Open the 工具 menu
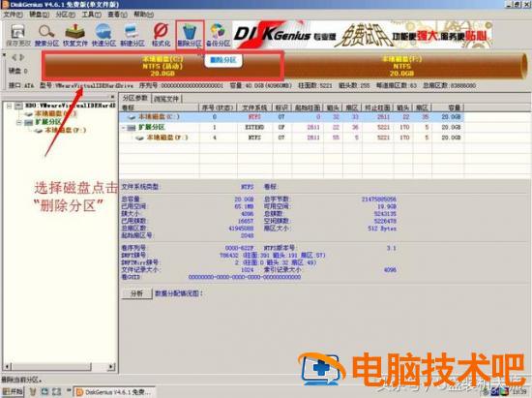Viewport: 532px width, 398px height. coord(91,15)
